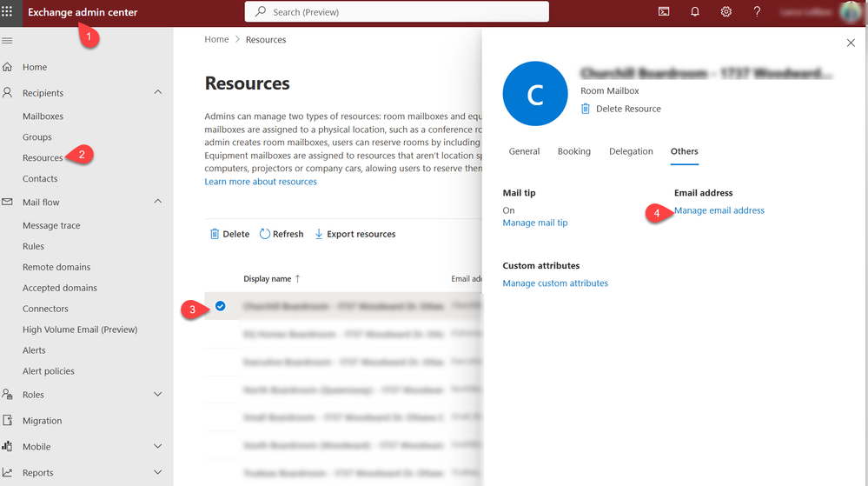The width and height of the screenshot is (868, 486).
Task: Click the Manage email address link
Action: [x=719, y=210]
